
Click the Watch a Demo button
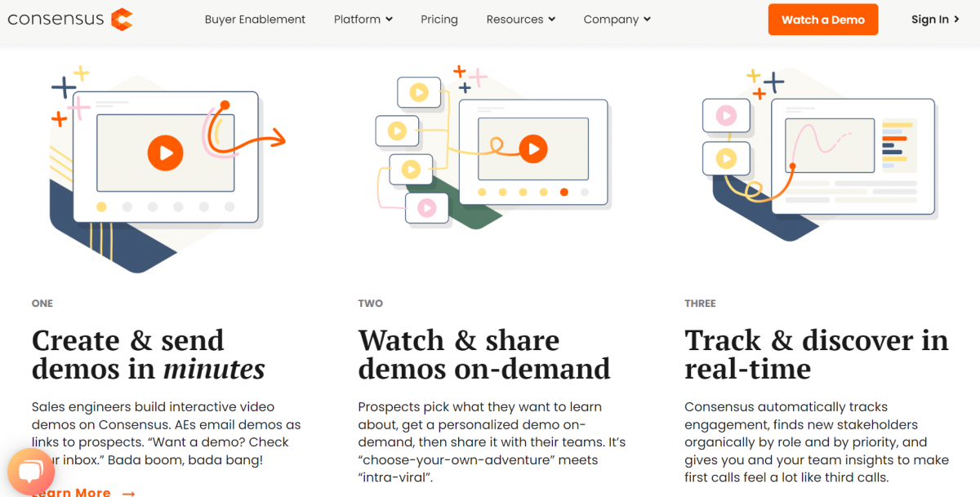pyautogui.click(x=823, y=20)
